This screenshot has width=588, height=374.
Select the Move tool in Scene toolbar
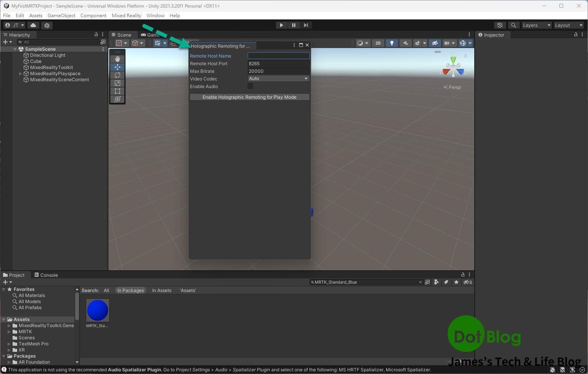click(x=118, y=67)
